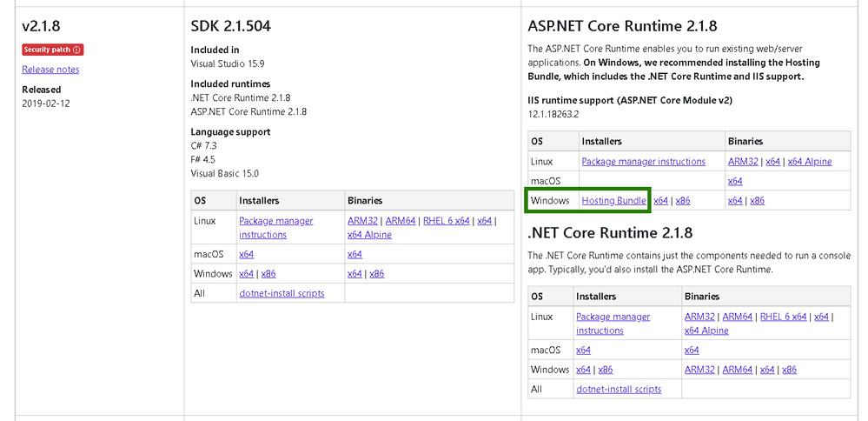Download SDK 2.1.504 RHEL 6 x64 binary
The height and width of the screenshot is (421, 868).
point(446,221)
